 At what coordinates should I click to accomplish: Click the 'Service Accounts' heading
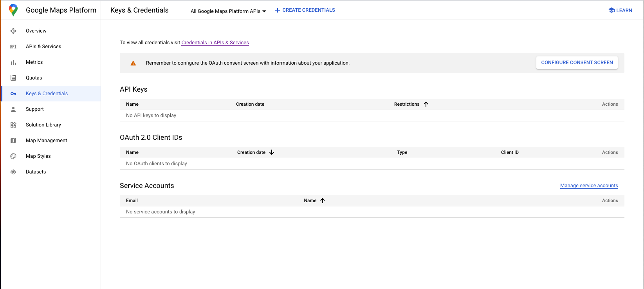(147, 186)
